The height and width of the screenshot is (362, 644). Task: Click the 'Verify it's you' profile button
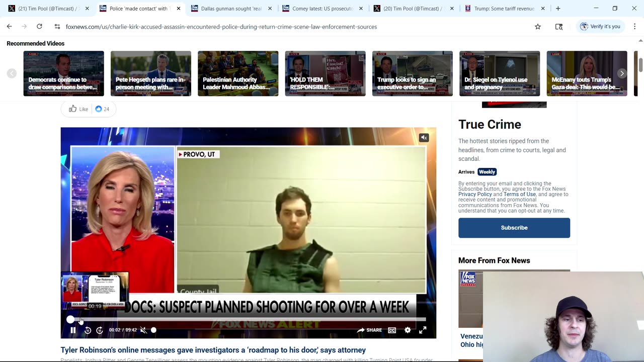[600, 27]
